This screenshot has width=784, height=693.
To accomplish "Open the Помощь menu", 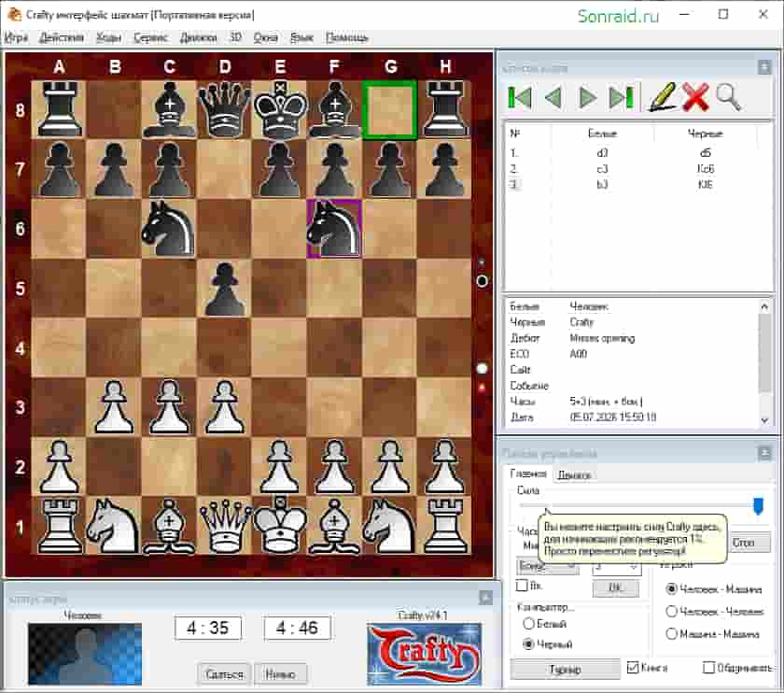I will (x=346, y=37).
